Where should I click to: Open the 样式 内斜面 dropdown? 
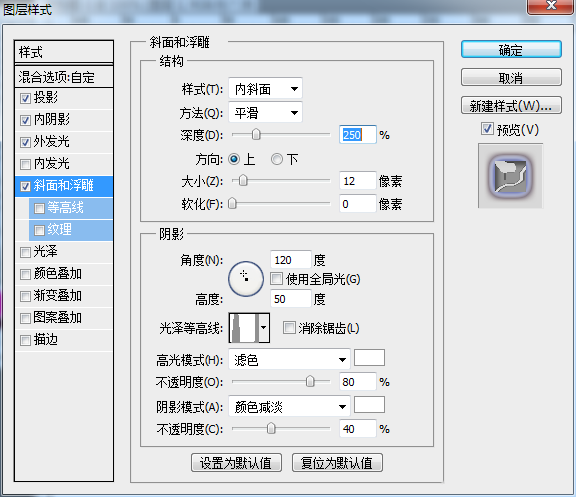[265, 89]
